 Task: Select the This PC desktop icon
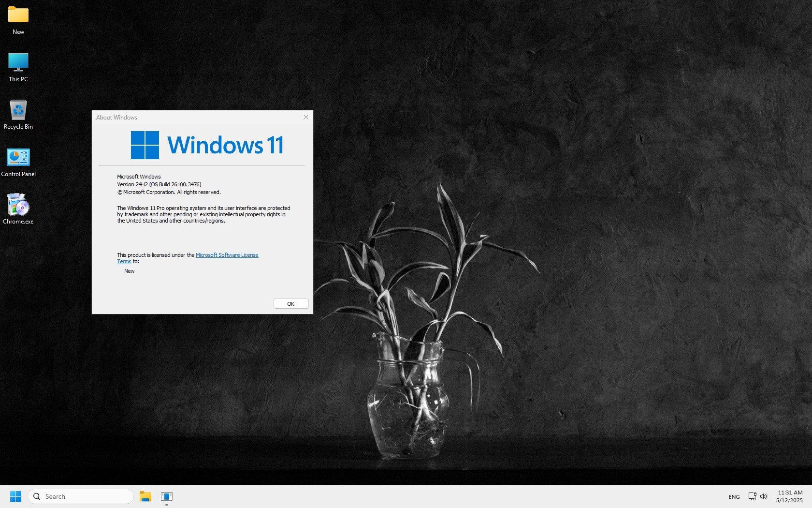(x=18, y=62)
